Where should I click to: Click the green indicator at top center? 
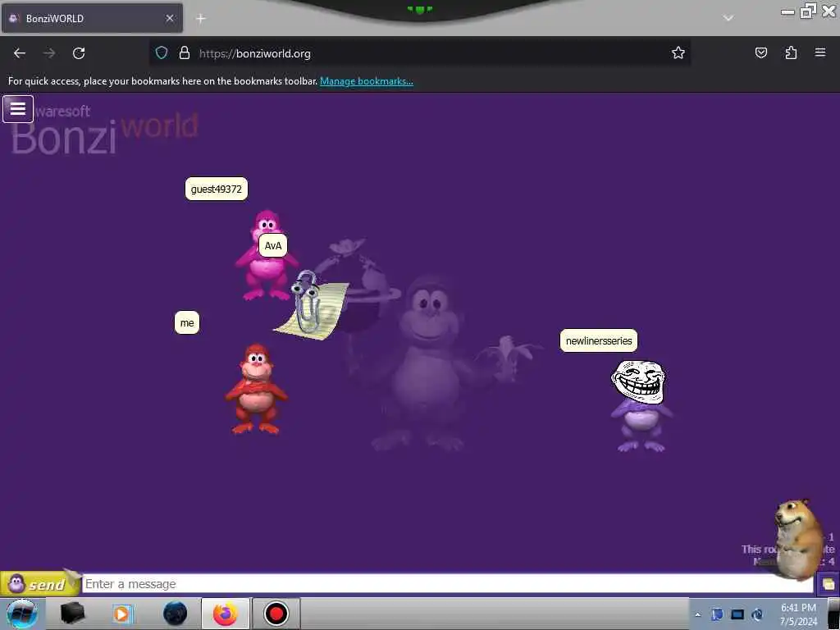click(x=419, y=10)
